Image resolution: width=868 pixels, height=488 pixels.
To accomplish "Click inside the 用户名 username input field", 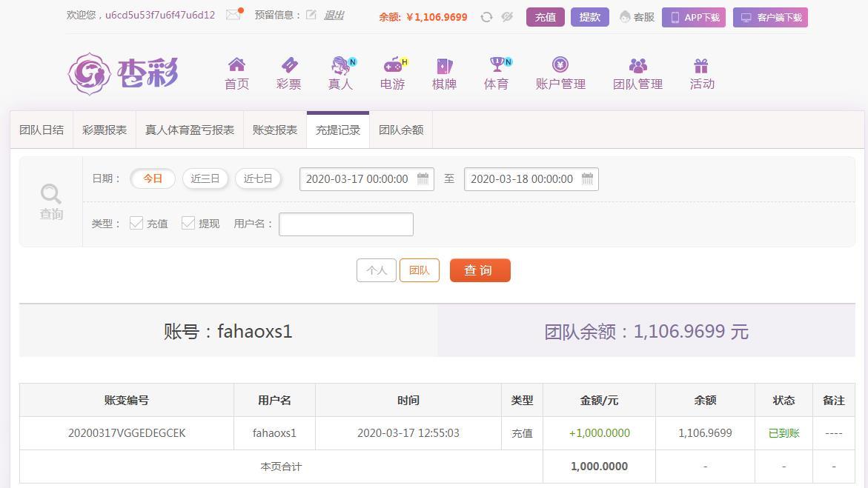I will (x=345, y=224).
